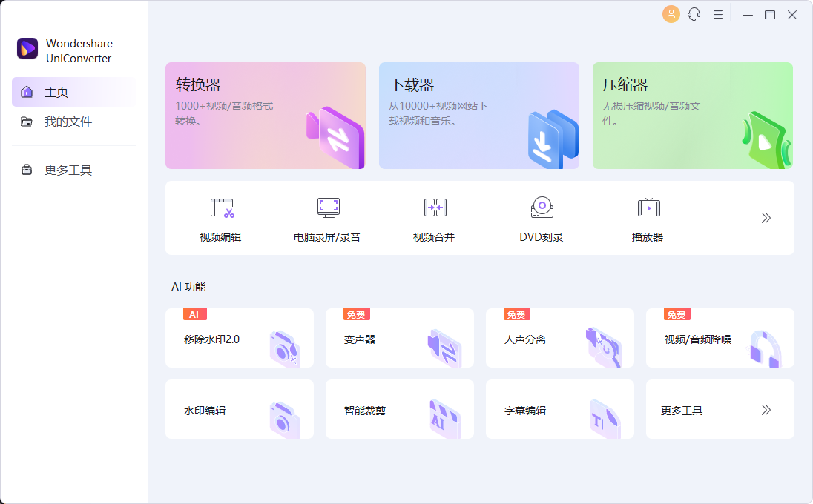Start the 播放器 tool
This screenshot has width=813, height=504.
pos(648,217)
